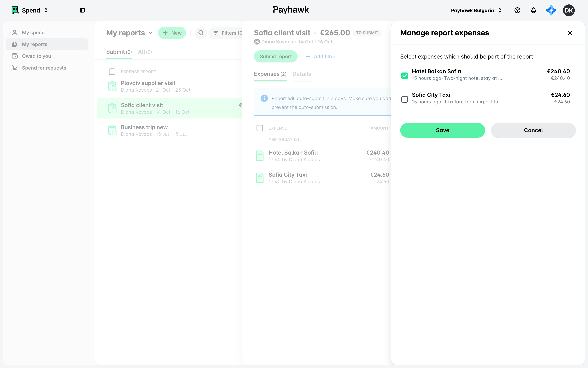This screenshot has height=368, width=588.
Task: Click the Sofia City Taxi receipt icon
Action: point(260,178)
